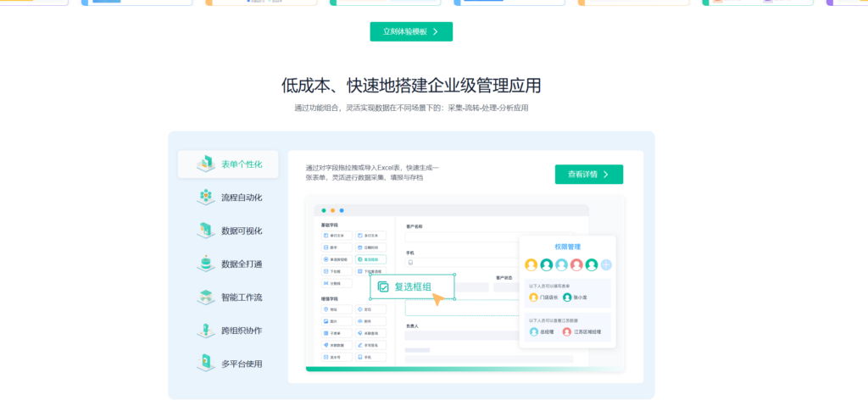The height and width of the screenshot is (406, 868).
Task: Click the 跨组织协作 icon
Action: click(x=205, y=331)
